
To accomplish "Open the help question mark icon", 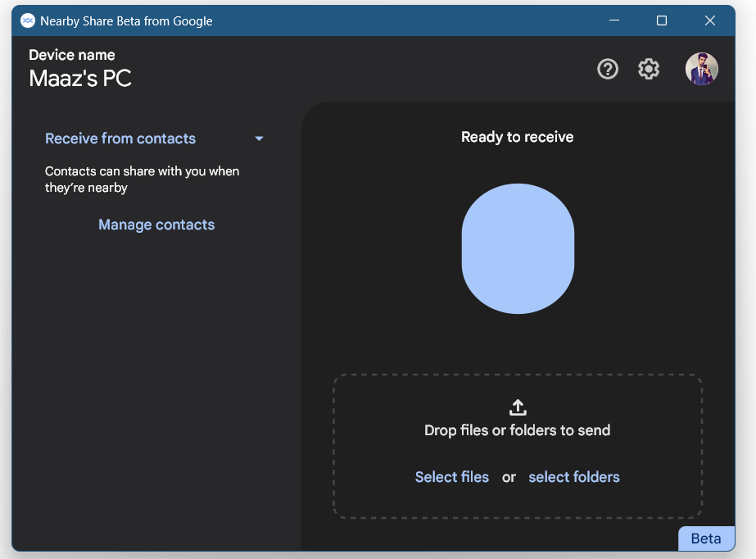I will [608, 70].
